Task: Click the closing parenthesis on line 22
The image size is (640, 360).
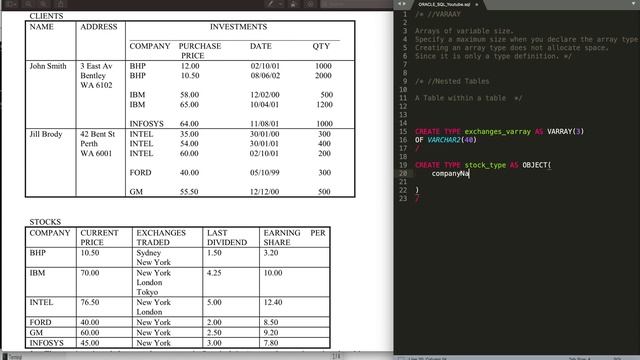Action: point(417,190)
